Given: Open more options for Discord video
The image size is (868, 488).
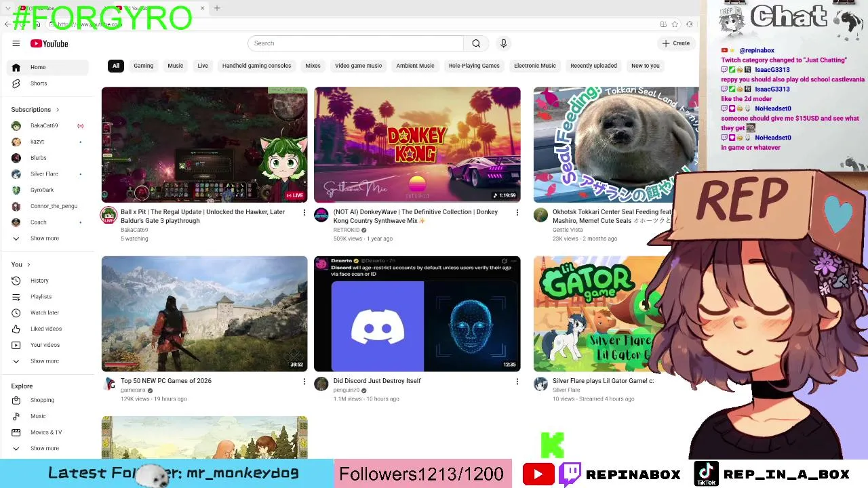Looking at the screenshot, I should tap(517, 382).
